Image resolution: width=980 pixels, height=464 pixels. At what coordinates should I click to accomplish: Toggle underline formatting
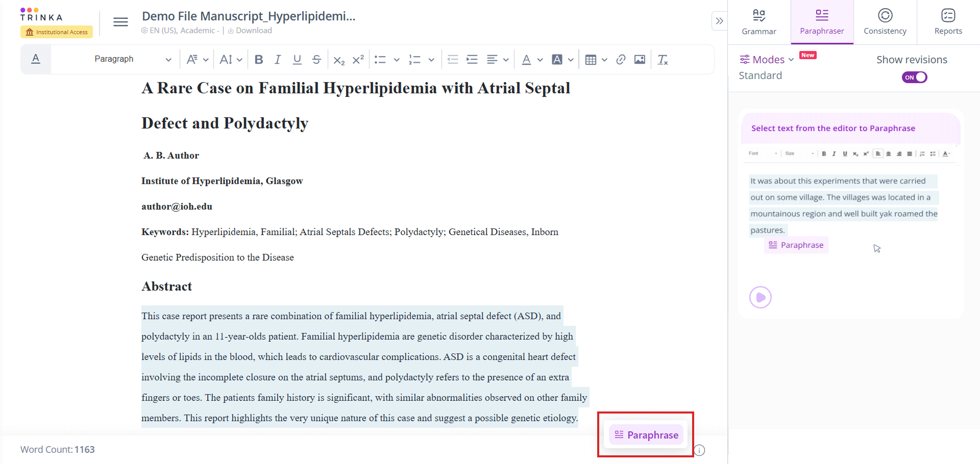(x=297, y=60)
